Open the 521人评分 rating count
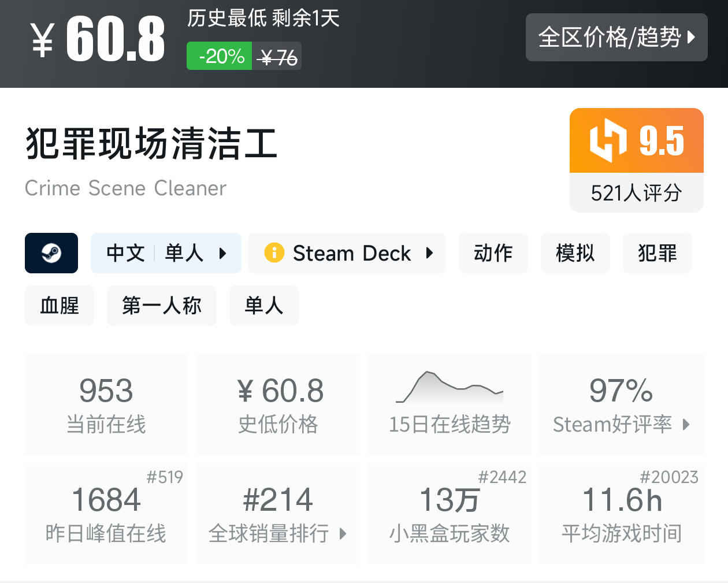The height and width of the screenshot is (583, 728). pos(636,193)
